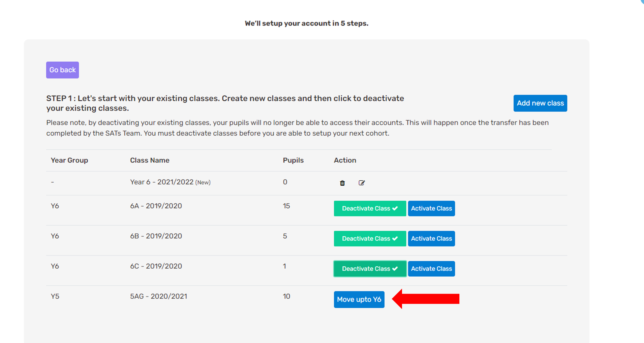Select the Year Group column header

point(69,160)
